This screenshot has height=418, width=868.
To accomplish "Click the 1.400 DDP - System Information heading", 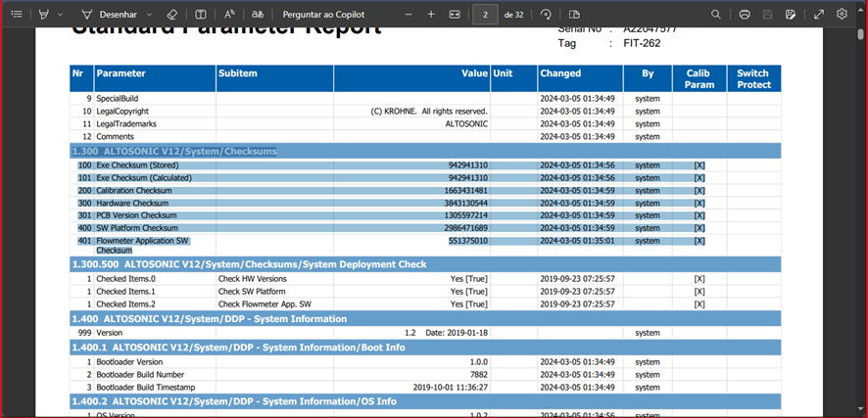I will [x=210, y=318].
